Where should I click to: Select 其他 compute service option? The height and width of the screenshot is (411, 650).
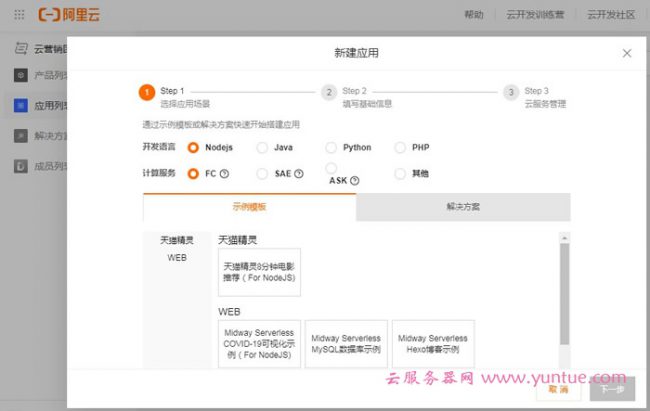point(400,173)
